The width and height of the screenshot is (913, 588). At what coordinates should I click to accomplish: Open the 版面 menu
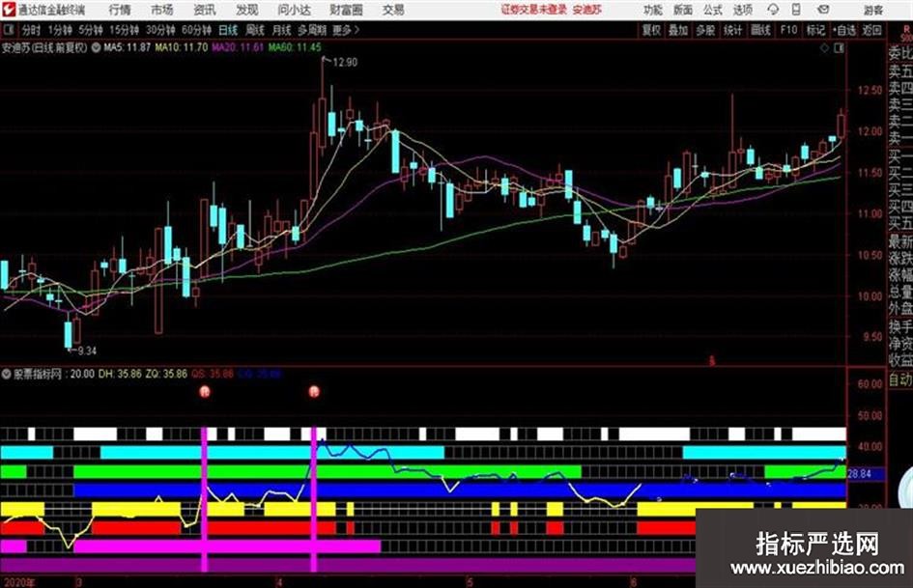[682, 10]
